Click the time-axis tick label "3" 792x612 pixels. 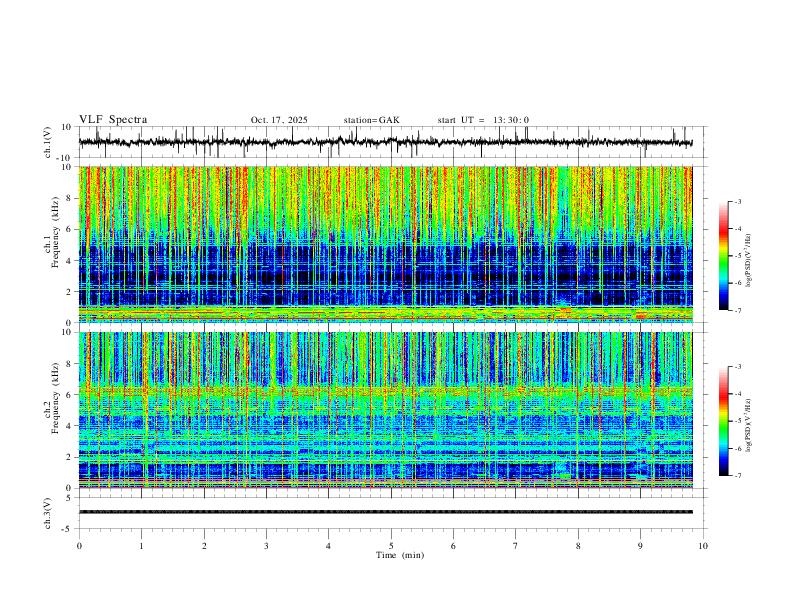coord(266,546)
